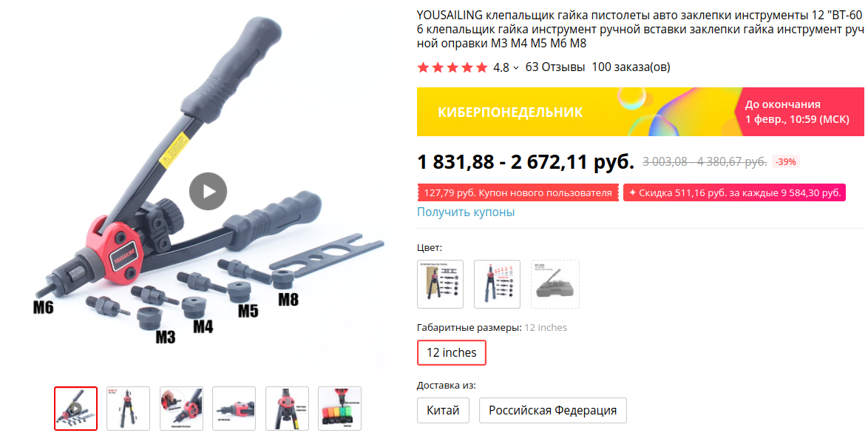The height and width of the screenshot is (433, 868).
Task: Open the 63 Отзывы reviews link
Action: [x=555, y=67]
